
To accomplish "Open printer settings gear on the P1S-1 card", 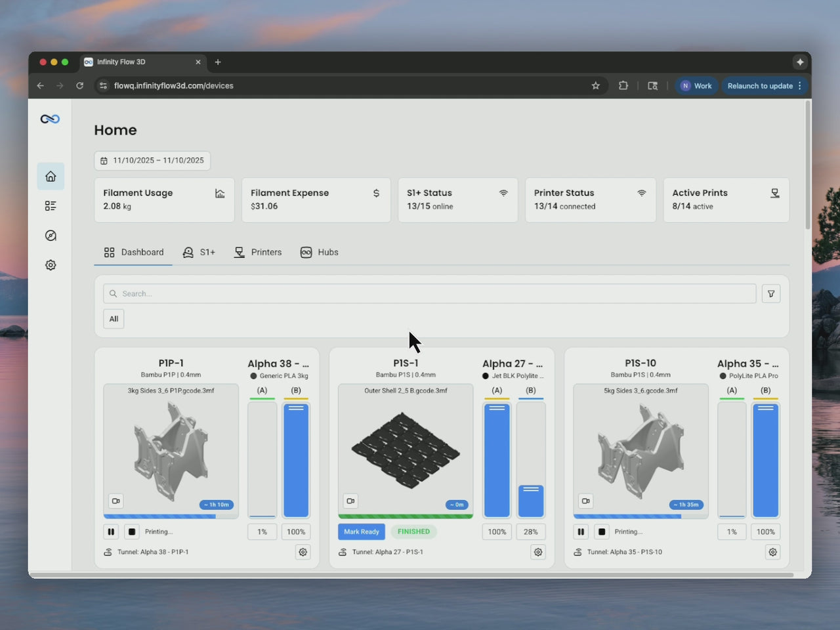I will [537, 552].
